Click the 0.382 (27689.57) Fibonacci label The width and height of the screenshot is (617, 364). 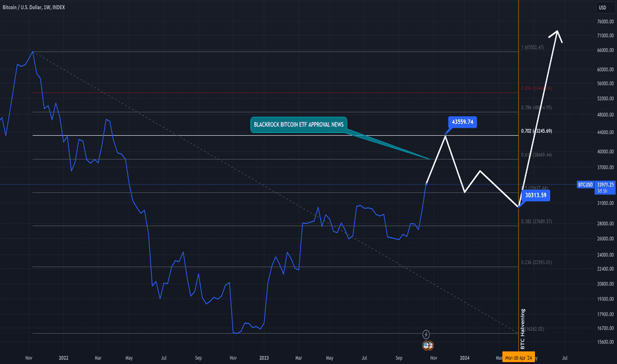click(x=536, y=222)
